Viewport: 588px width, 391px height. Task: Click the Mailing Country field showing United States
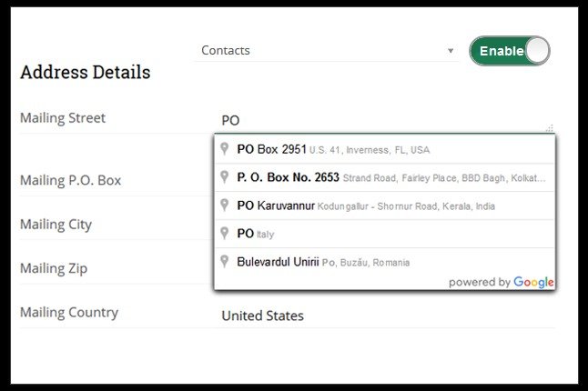click(x=386, y=316)
